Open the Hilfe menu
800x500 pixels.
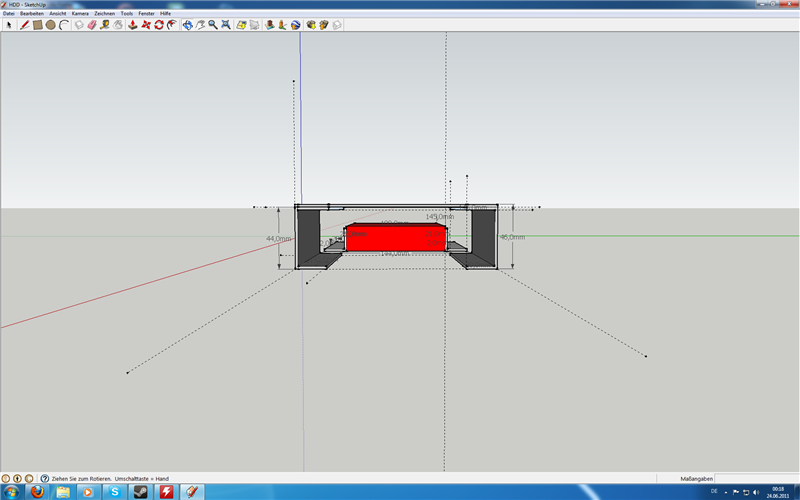[165, 14]
